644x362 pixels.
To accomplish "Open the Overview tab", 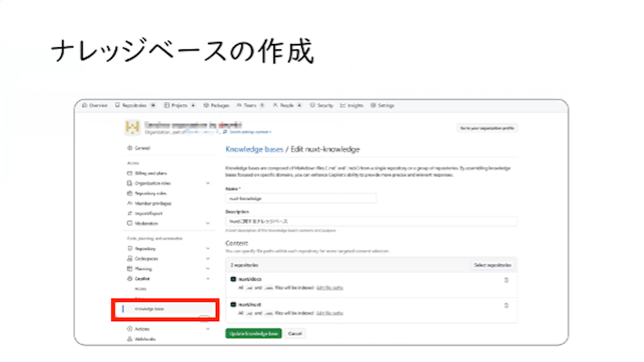I will coord(95,106).
